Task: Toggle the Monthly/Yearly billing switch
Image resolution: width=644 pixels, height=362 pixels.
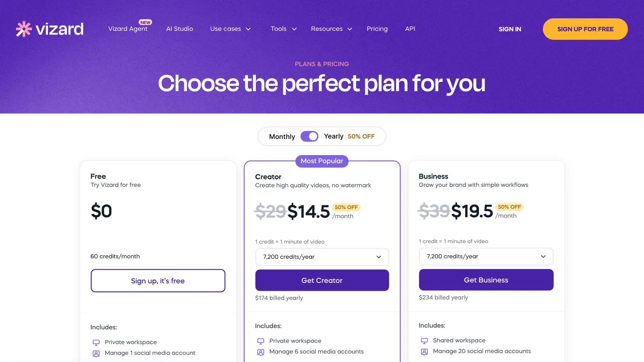Action: [309, 136]
